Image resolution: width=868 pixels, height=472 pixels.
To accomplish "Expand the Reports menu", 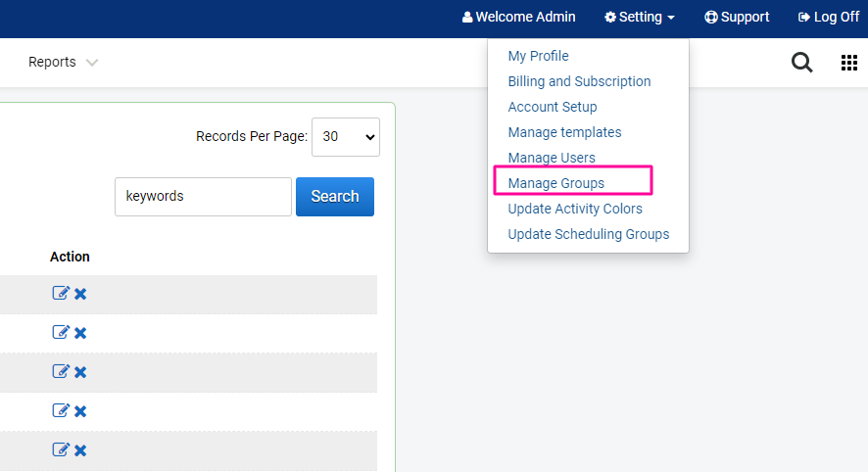I will [63, 63].
